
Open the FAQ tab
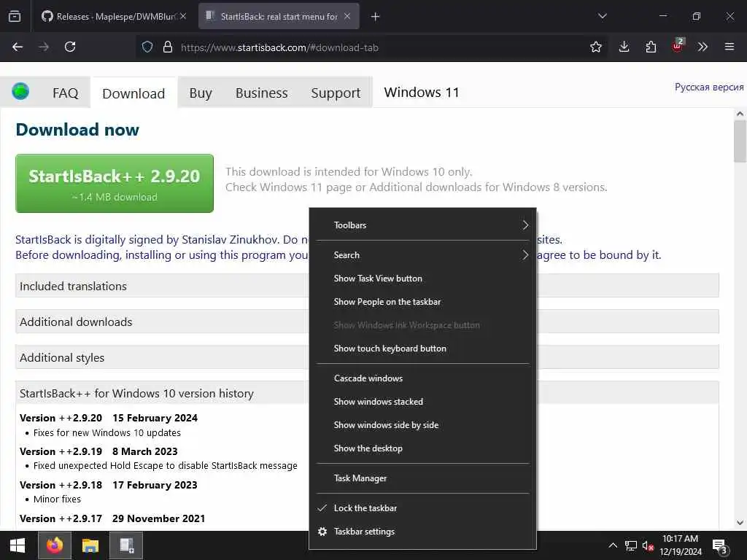65,93
